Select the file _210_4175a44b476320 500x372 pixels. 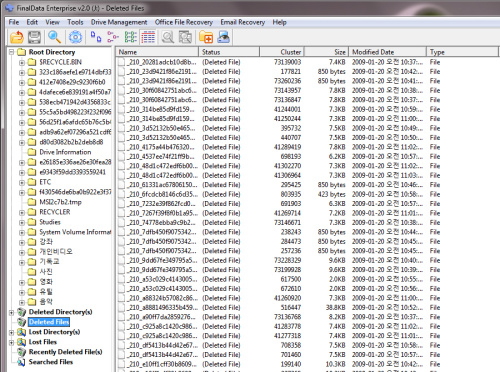(x=163, y=147)
